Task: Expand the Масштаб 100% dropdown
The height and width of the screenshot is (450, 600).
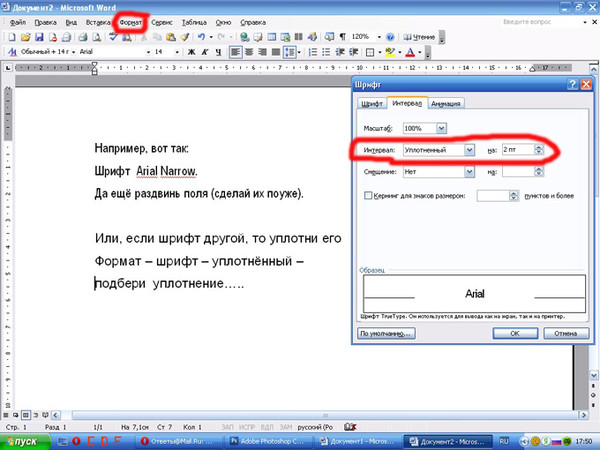Action: pyautogui.click(x=441, y=128)
